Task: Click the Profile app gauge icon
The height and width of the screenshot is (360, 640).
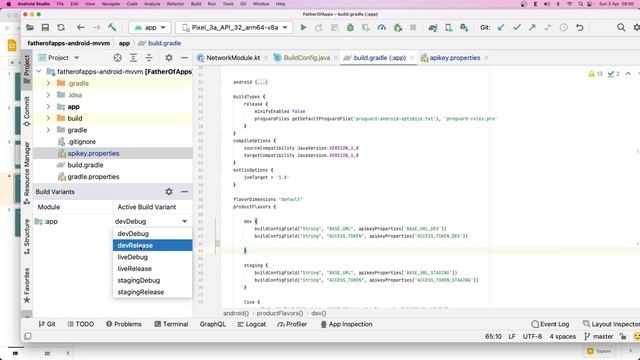Action: pos(382,27)
